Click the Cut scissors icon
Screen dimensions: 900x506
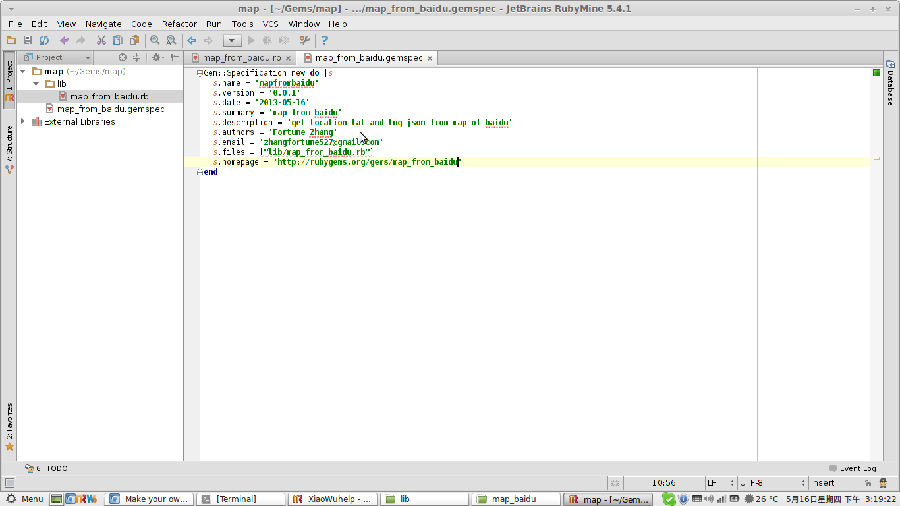click(101, 40)
